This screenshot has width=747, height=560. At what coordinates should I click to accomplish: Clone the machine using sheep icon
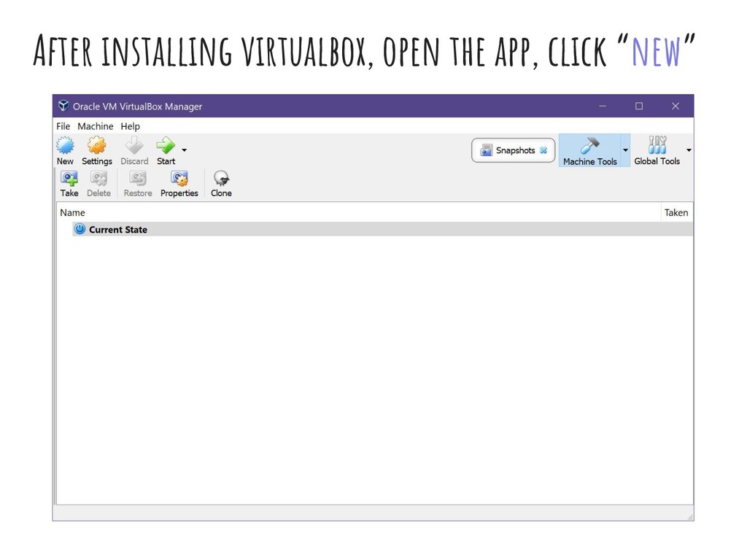[x=221, y=179]
